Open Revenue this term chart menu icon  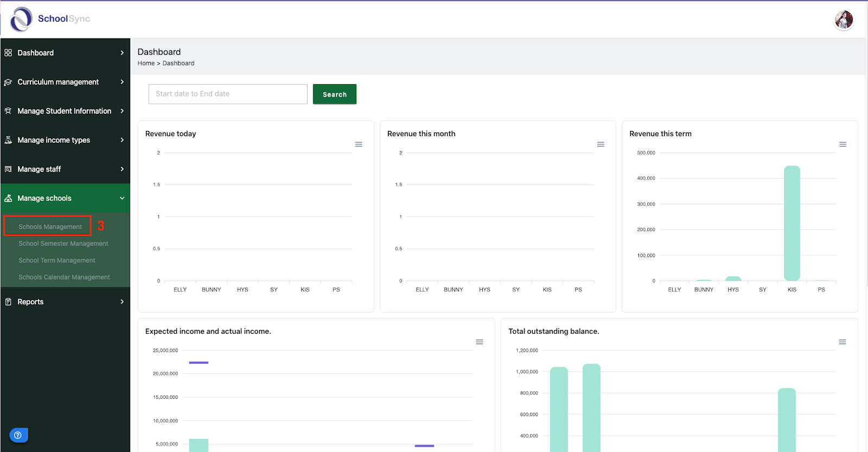tap(843, 144)
